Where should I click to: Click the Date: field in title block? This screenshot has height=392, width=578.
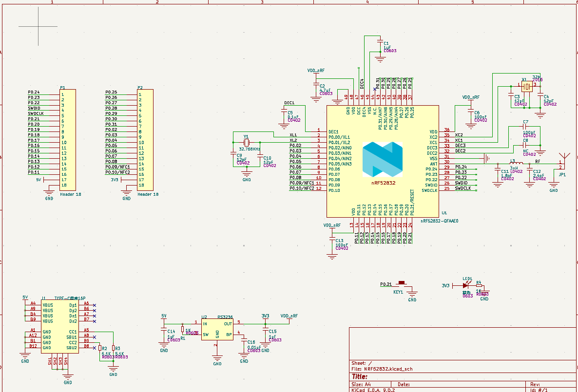pos(404,384)
